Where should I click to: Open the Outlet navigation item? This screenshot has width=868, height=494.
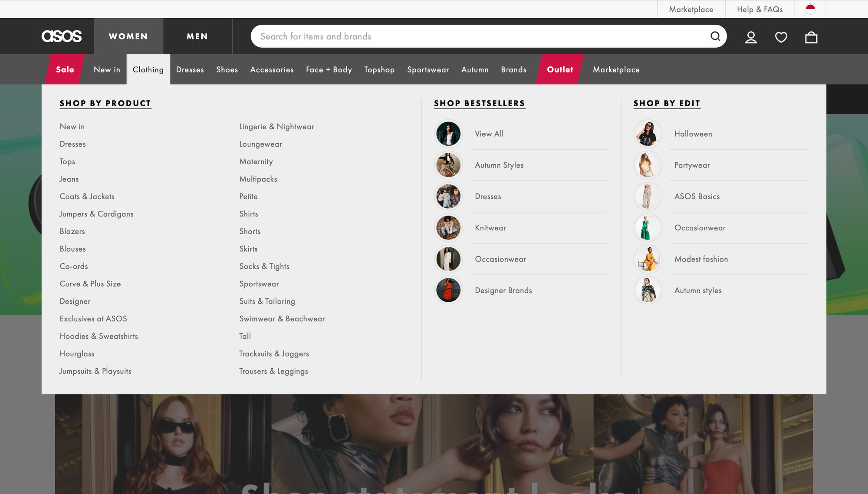point(559,70)
